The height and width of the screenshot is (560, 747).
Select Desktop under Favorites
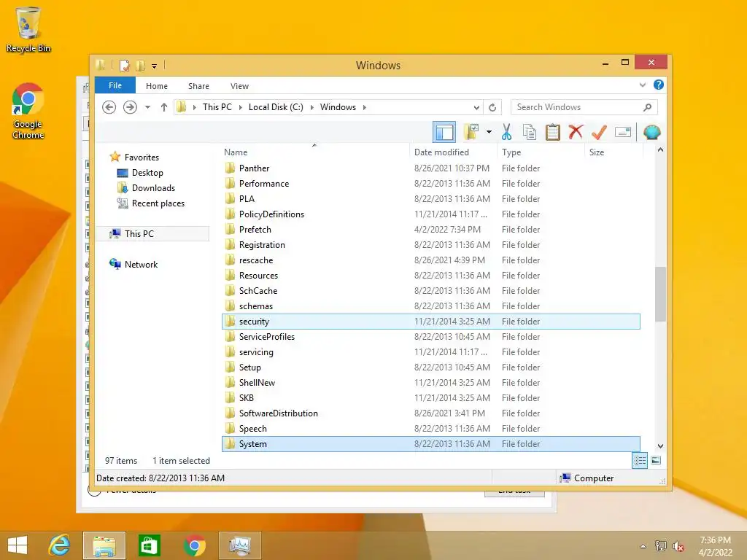147,173
